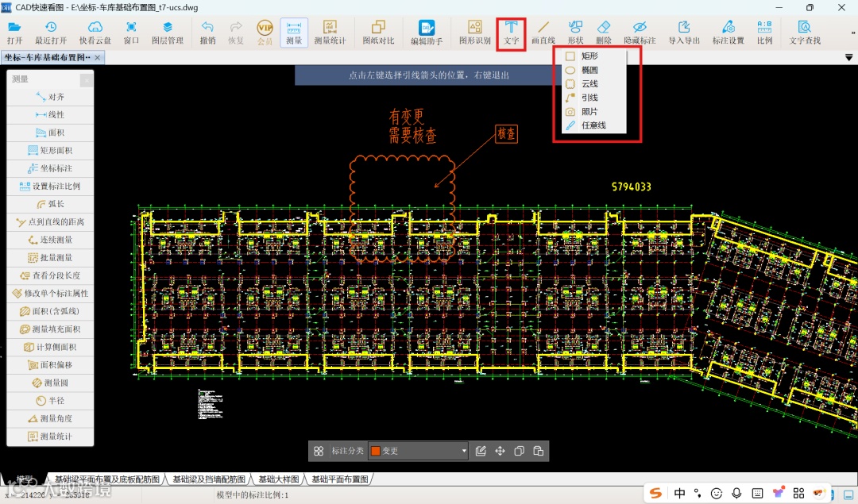Open a drawing with 打开 icon
858x504 pixels.
(x=15, y=33)
